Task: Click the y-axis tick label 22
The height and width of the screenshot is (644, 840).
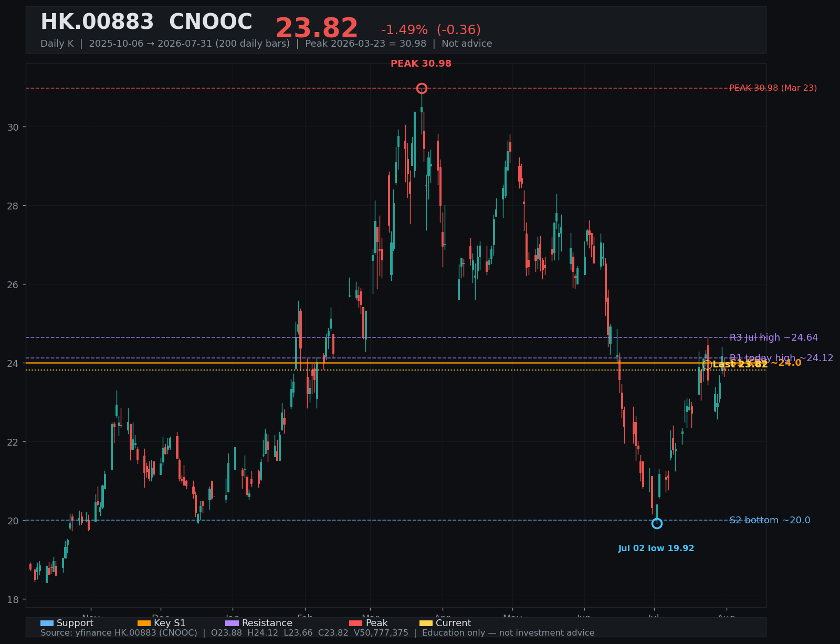Action: click(13, 442)
